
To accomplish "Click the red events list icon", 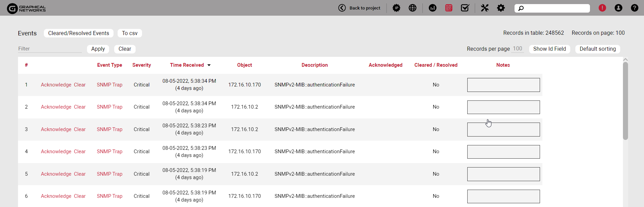I will coord(449,8).
